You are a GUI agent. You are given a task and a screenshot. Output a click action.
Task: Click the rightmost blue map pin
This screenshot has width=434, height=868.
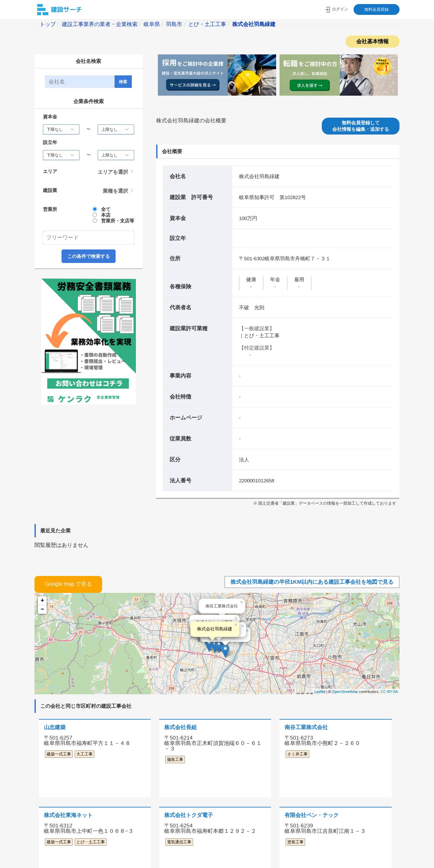(x=225, y=650)
